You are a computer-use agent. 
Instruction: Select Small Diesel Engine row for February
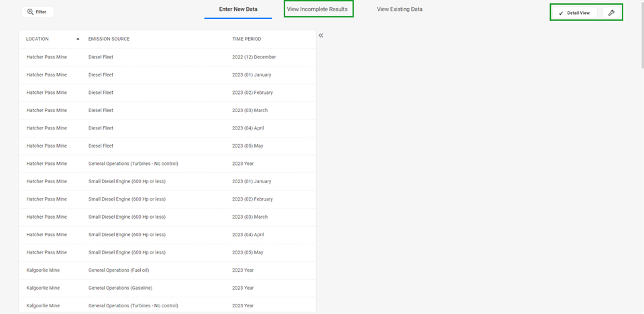click(x=167, y=199)
